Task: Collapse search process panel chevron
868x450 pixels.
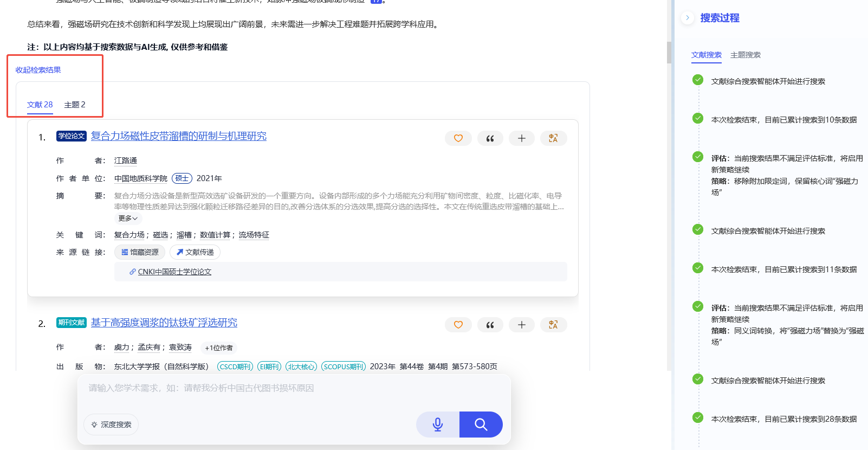Action: (688, 17)
